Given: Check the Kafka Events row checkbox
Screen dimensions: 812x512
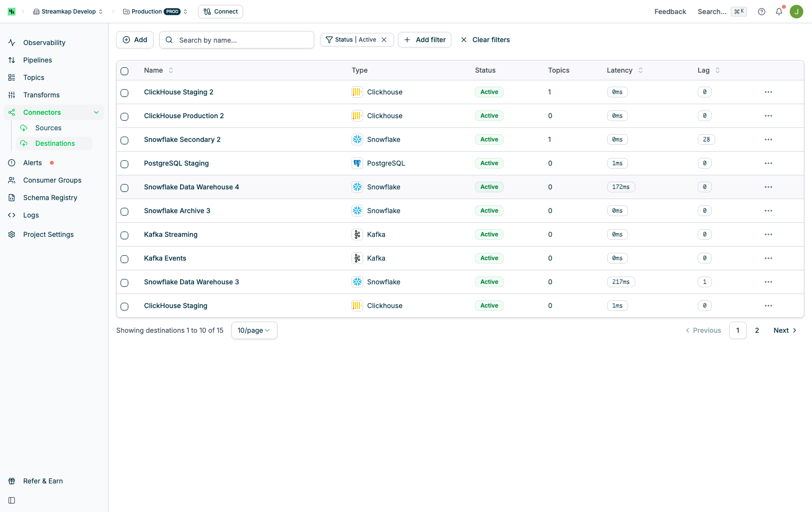Looking at the screenshot, I should tap(124, 259).
